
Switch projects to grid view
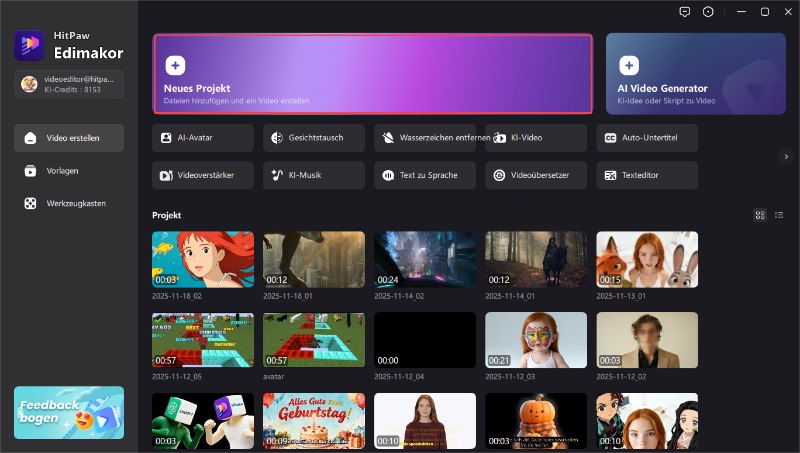coord(760,215)
